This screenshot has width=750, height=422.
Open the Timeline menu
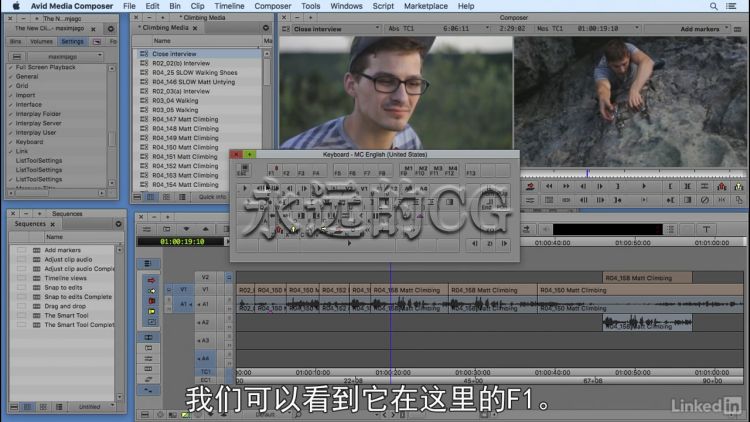(229, 6)
